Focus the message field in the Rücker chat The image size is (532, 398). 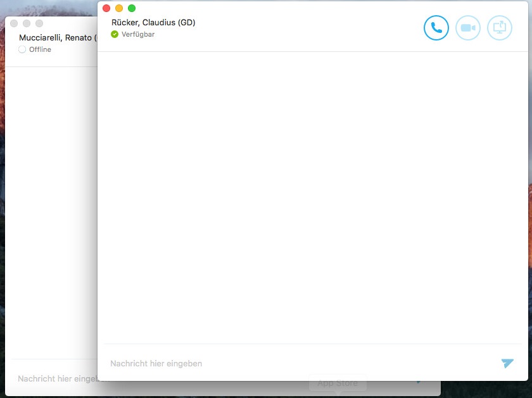tap(302, 363)
